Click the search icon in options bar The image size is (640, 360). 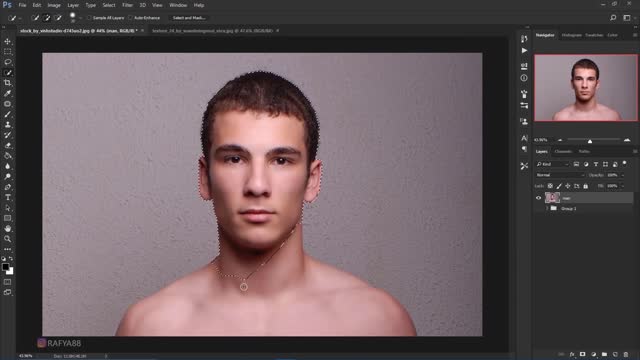[613, 18]
